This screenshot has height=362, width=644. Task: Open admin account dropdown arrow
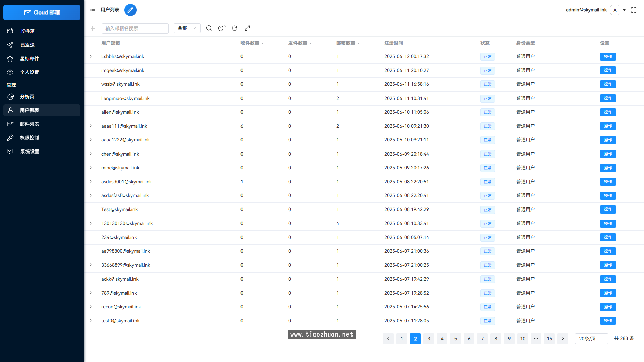[624, 10]
